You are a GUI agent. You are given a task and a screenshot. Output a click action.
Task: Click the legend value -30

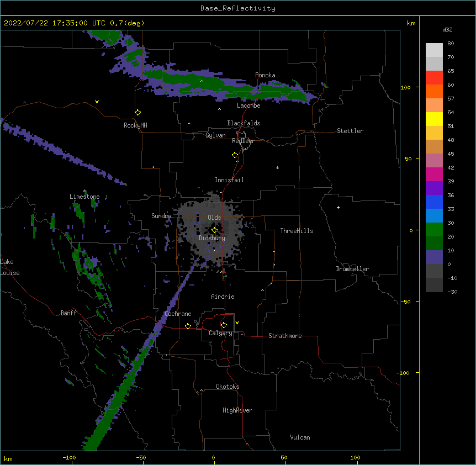point(452,292)
